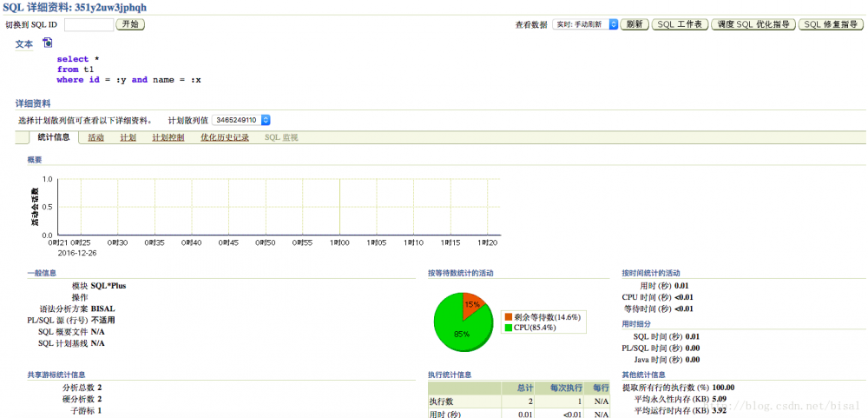This screenshot has height=418, width=868.
Task: Click the 子游标 label
Action: coord(83,411)
